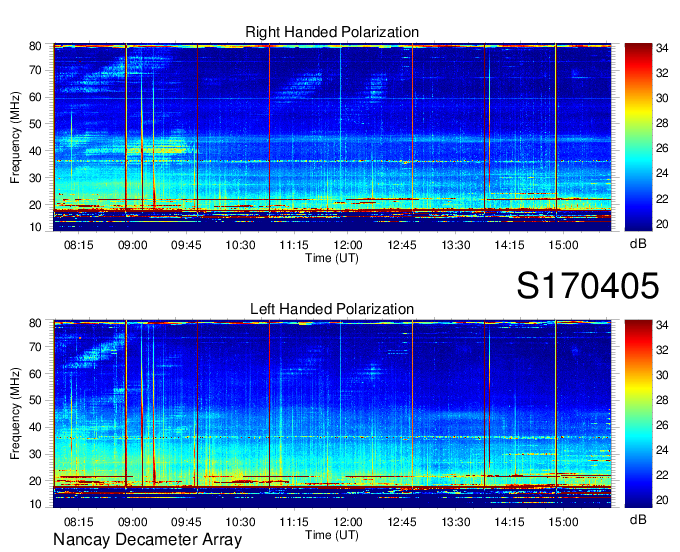Click the 'Right Handed Polarization' plot title
680x552 pixels.
pyautogui.click(x=332, y=32)
